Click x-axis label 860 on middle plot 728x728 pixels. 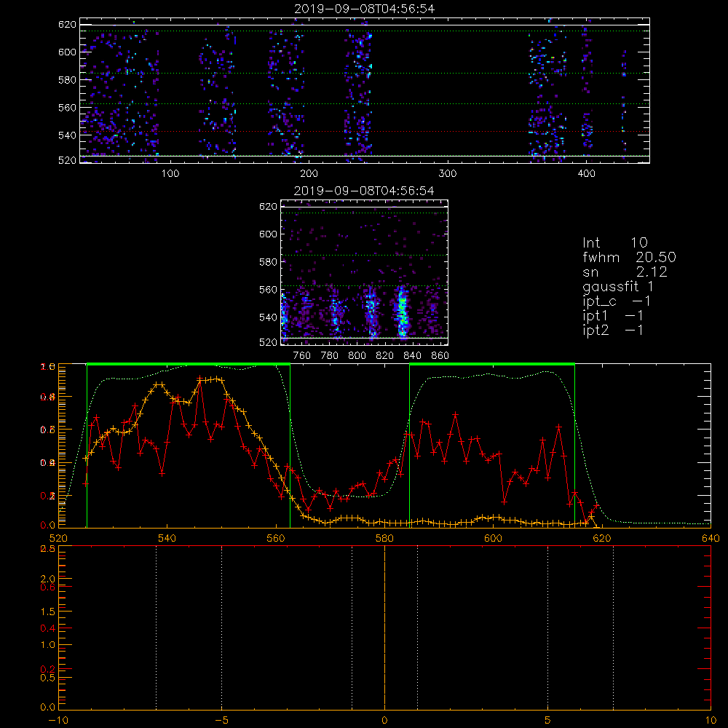(x=440, y=356)
